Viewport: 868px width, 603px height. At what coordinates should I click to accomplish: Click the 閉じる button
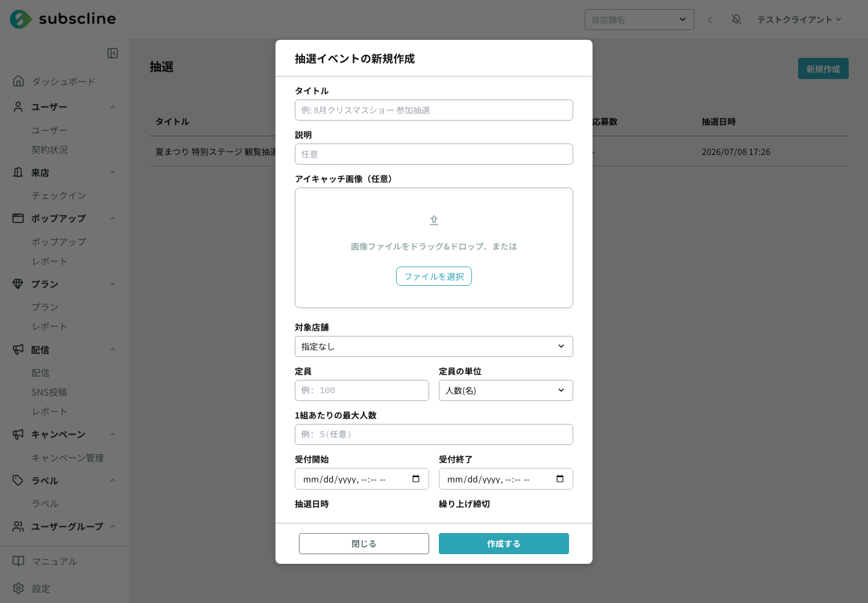[x=364, y=543]
